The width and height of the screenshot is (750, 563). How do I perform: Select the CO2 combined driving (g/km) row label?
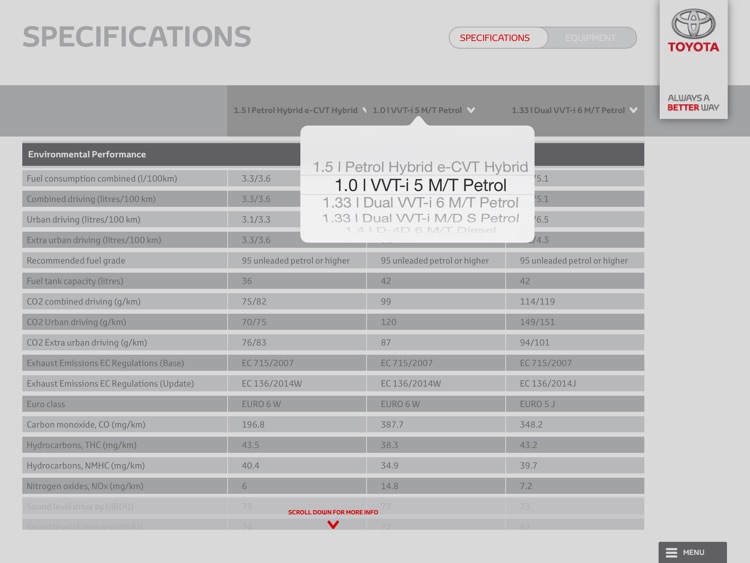(83, 302)
